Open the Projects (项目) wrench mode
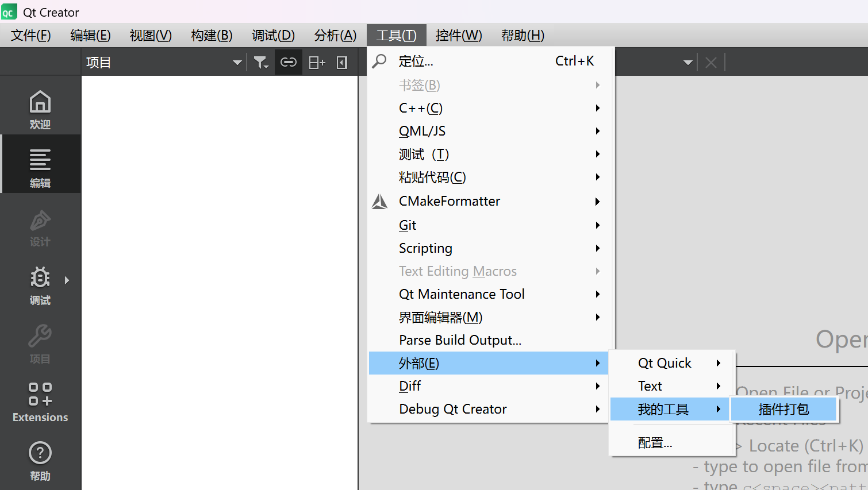The width and height of the screenshot is (868, 490). (x=40, y=344)
